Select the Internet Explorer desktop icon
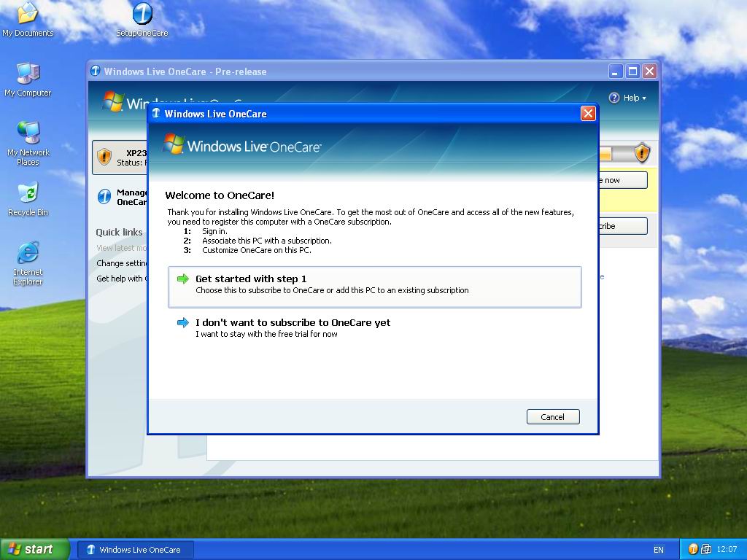 28,263
